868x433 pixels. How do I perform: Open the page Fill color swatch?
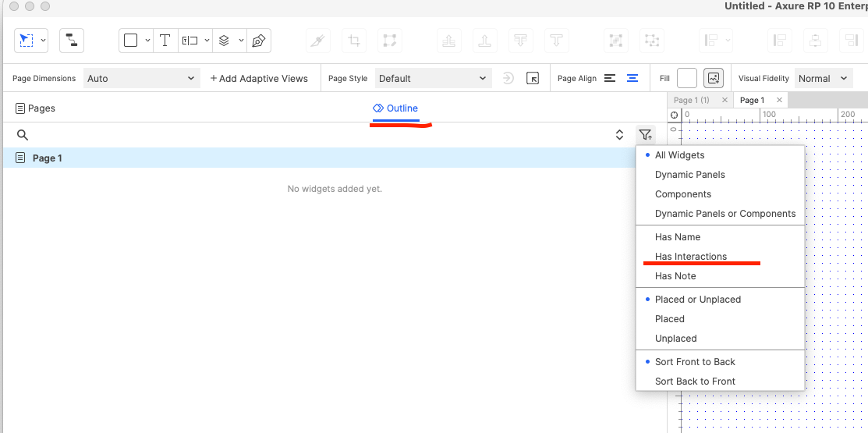click(x=686, y=78)
